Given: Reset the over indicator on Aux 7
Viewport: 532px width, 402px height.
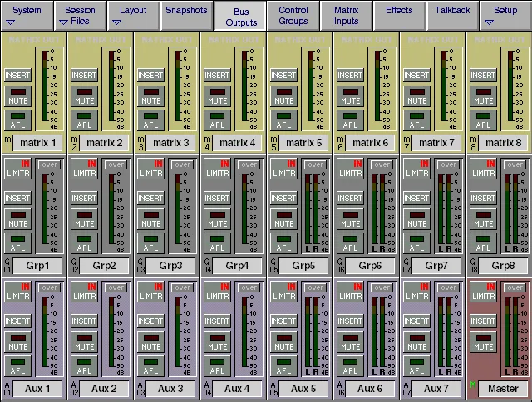Looking at the screenshot, I should tap(449, 287).
